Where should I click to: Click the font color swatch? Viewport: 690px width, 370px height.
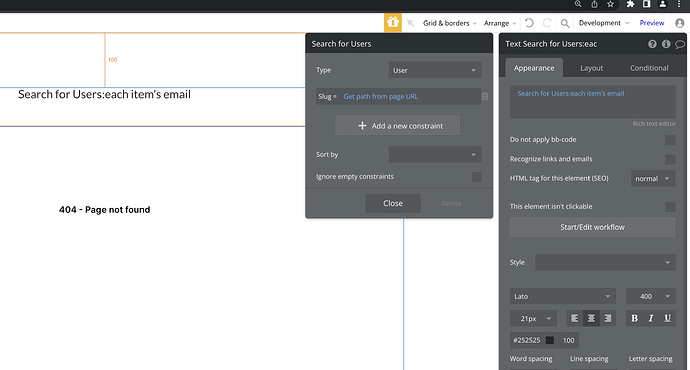coord(550,340)
